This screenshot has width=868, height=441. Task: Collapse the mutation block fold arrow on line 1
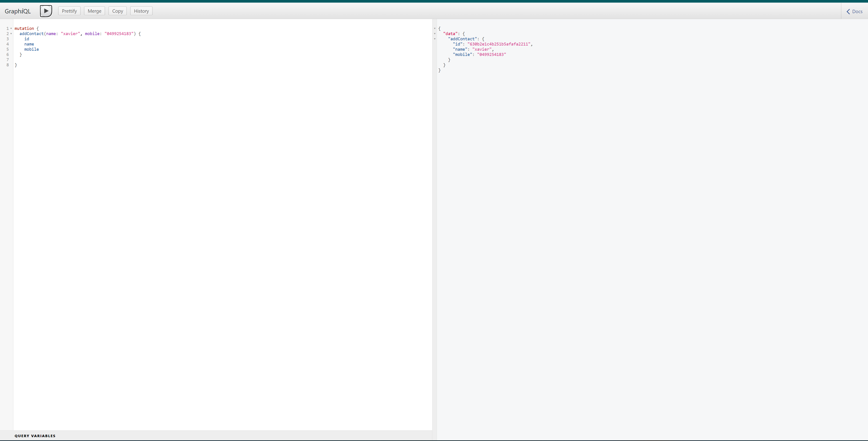(11, 29)
